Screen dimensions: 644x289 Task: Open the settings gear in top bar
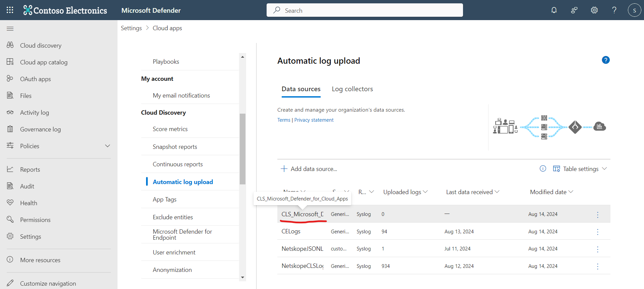(x=594, y=10)
